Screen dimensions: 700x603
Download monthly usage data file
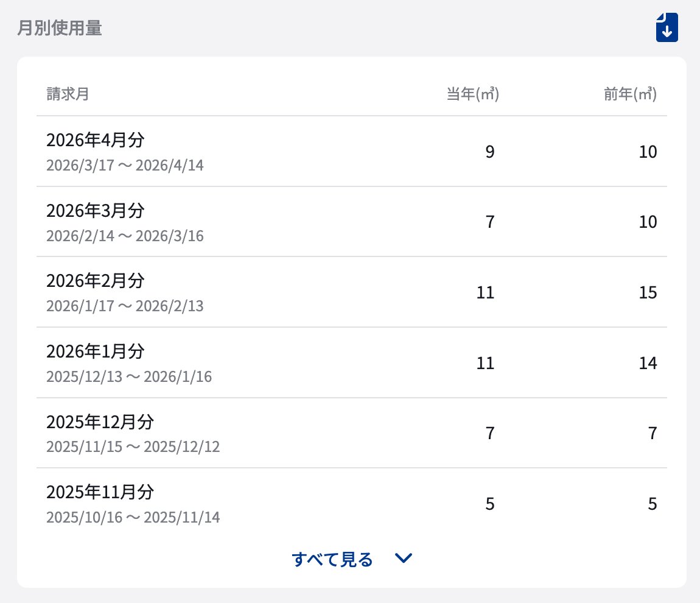coord(667,27)
